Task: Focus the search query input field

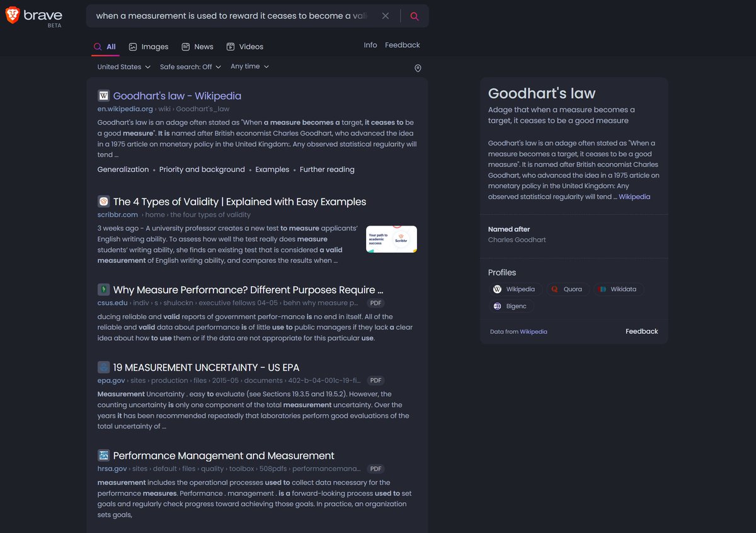Action: tap(232, 16)
